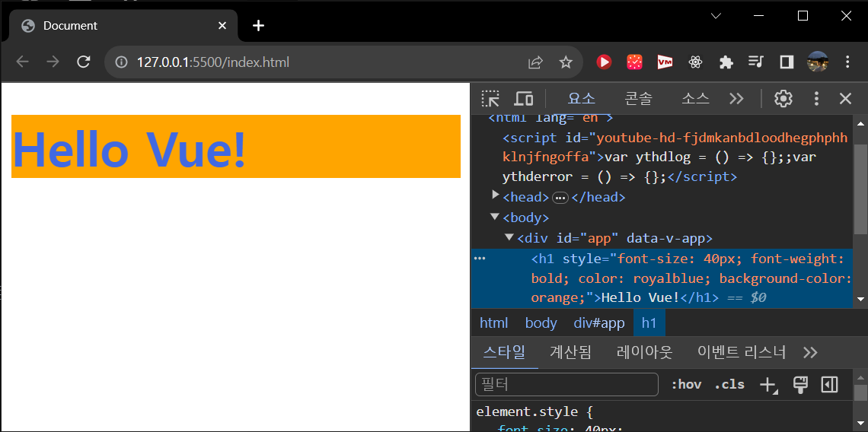Screen dimensions: 868x432
Task: Collapse the body element
Action: point(495,216)
